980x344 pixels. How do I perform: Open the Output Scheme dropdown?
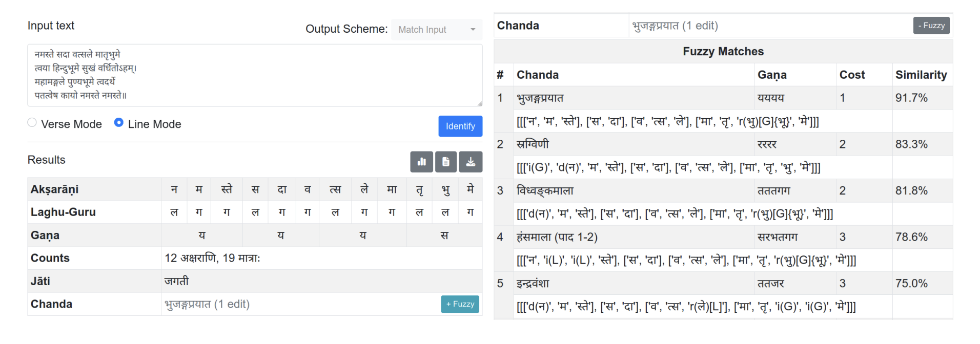pyautogui.click(x=436, y=29)
